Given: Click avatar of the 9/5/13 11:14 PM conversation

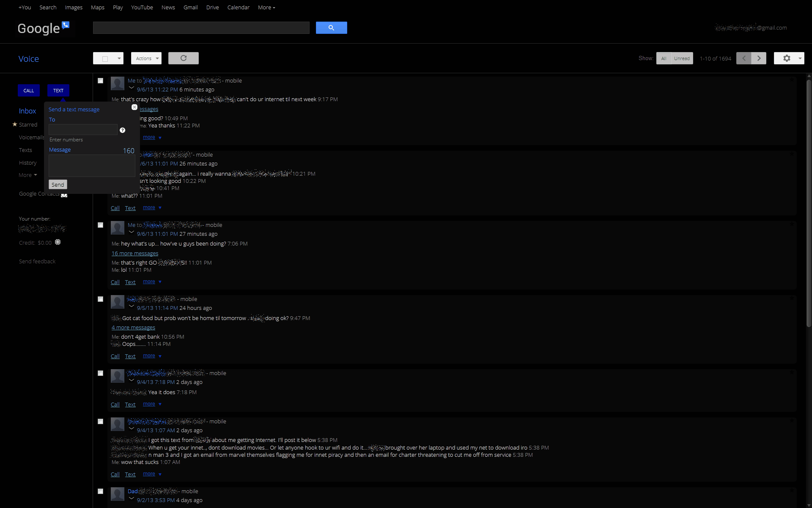Looking at the screenshot, I should pyautogui.click(x=118, y=302).
